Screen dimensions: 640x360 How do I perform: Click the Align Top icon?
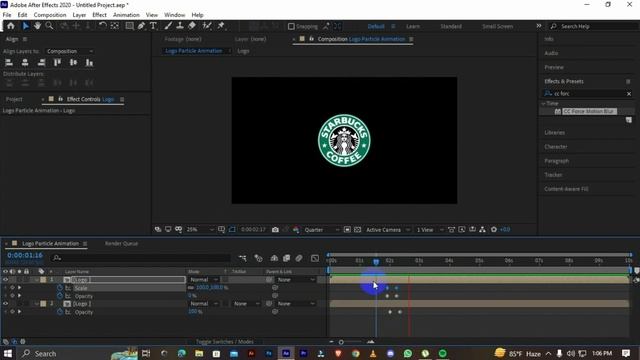pos(57,62)
